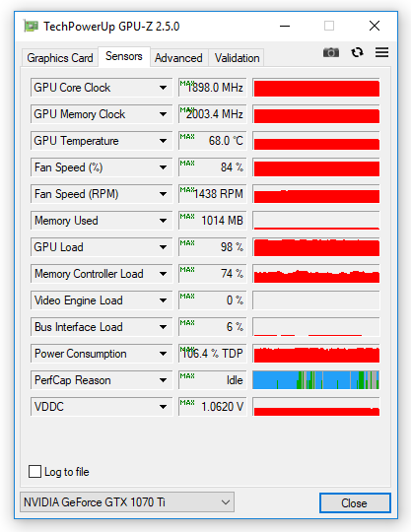Enable the Log to file checkbox
This screenshot has height=532, width=411.
click(34, 472)
